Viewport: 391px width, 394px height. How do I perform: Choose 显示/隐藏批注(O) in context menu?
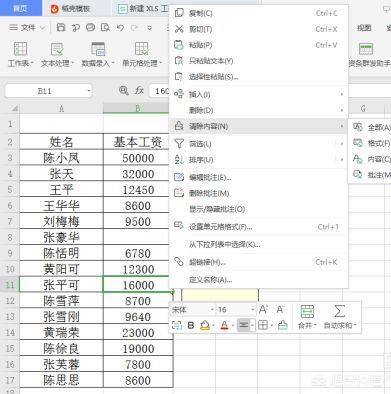coord(259,209)
